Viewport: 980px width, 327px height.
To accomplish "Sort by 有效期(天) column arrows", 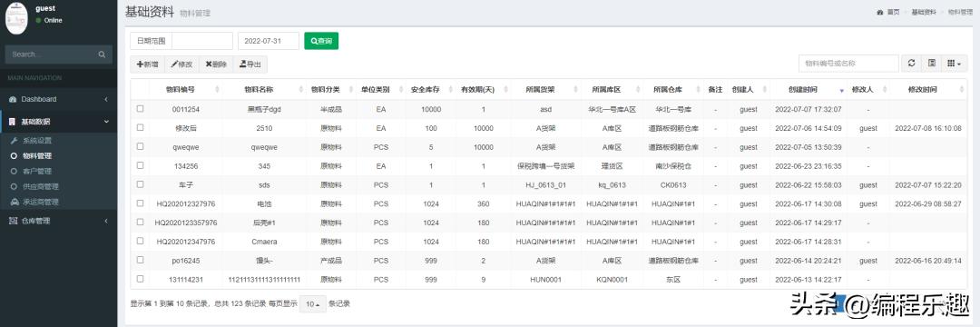I will click(505, 90).
